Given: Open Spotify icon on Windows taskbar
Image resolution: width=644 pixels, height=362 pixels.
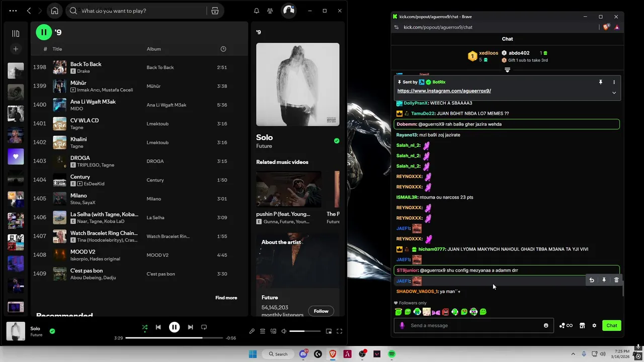Looking at the screenshot, I should coord(391,354).
